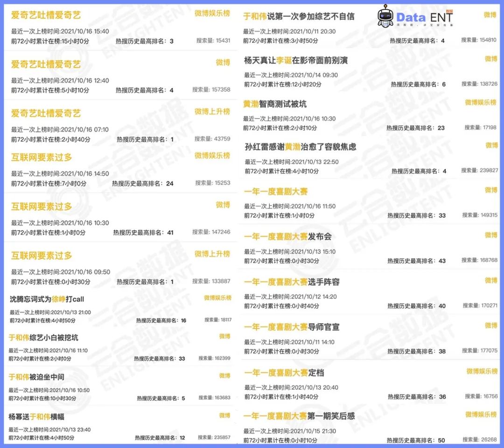Click the text 热搜历史最高排名: 41
This screenshot has height=448, width=504.
pos(143,232)
